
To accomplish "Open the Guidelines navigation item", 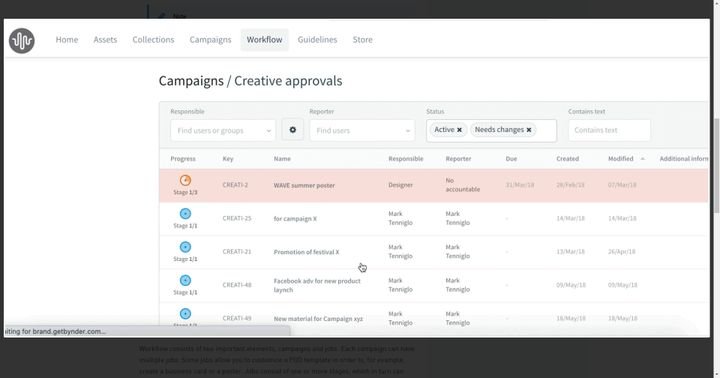I will coord(317,40).
